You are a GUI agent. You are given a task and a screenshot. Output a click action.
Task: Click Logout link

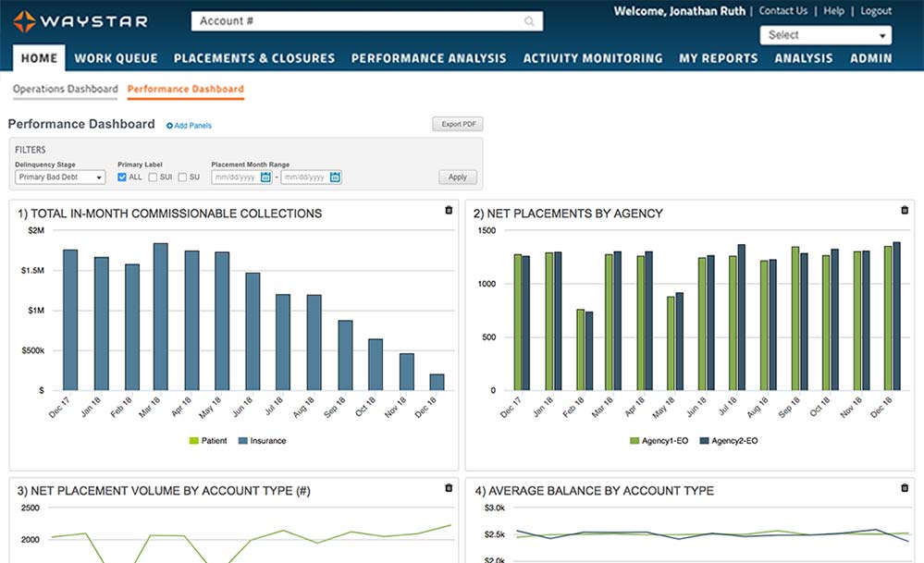click(x=876, y=10)
